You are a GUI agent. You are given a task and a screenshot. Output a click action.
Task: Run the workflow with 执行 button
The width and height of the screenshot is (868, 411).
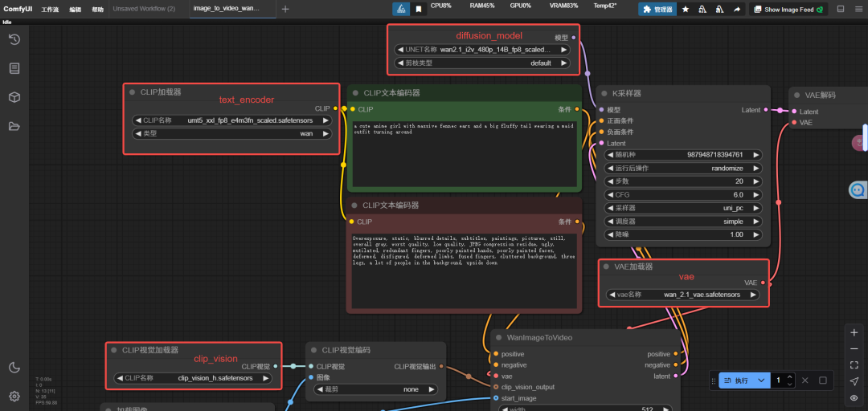point(736,380)
